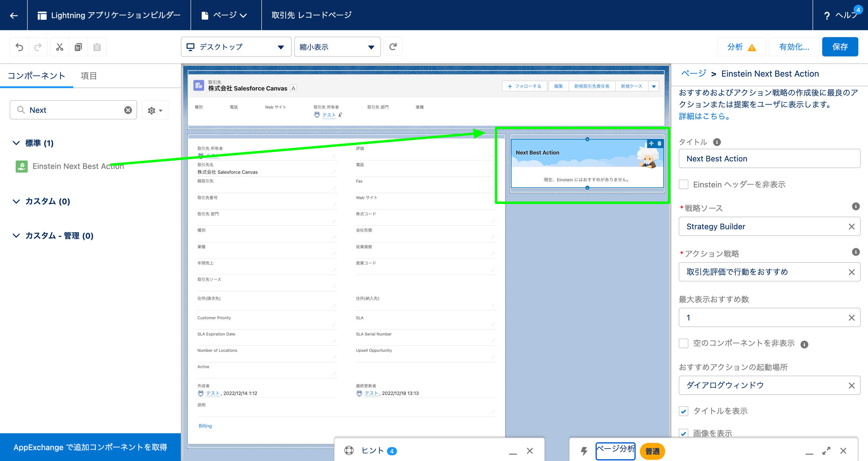Open the record actions overflow dropdown
868x461 pixels.
coord(654,86)
